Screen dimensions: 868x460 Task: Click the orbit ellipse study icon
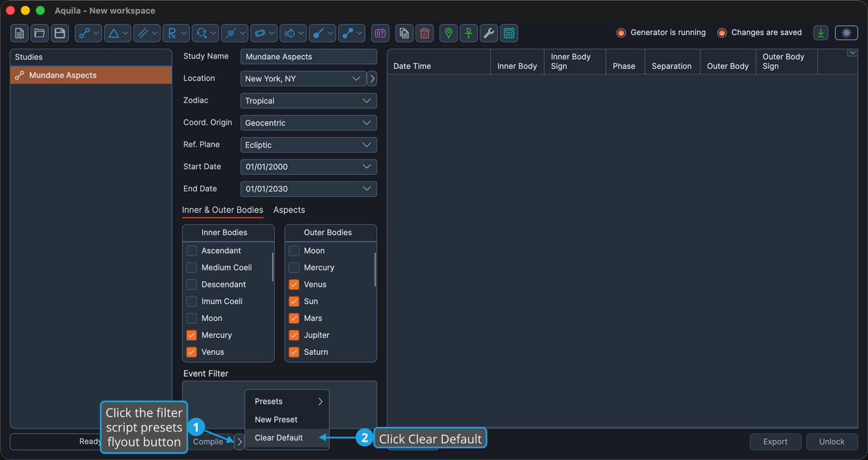coord(264,33)
